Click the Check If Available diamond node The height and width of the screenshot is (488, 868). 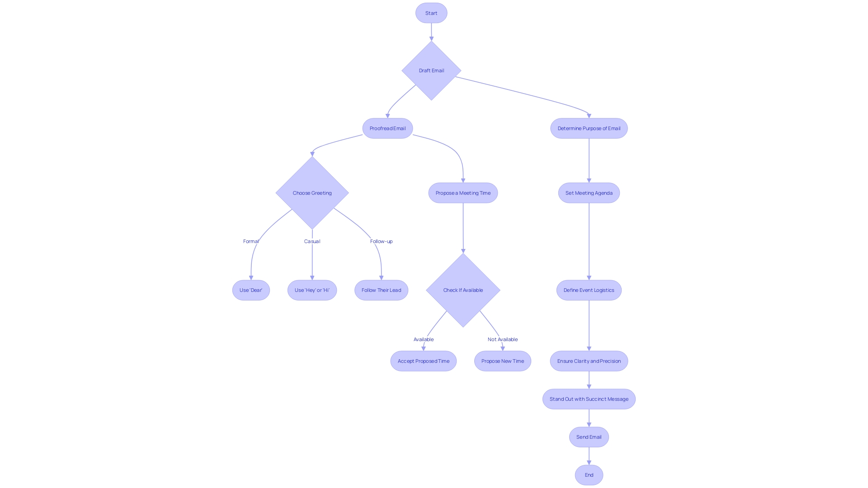[463, 290]
